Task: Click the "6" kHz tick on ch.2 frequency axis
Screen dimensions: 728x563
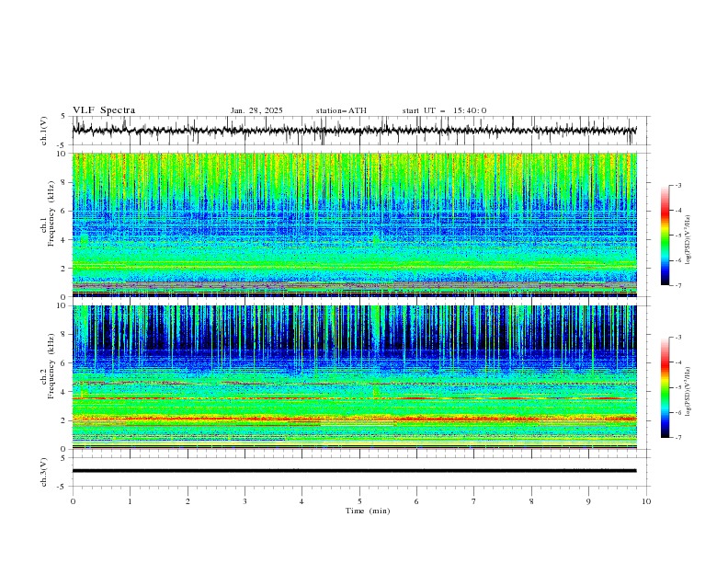Action: pyautogui.click(x=65, y=363)
